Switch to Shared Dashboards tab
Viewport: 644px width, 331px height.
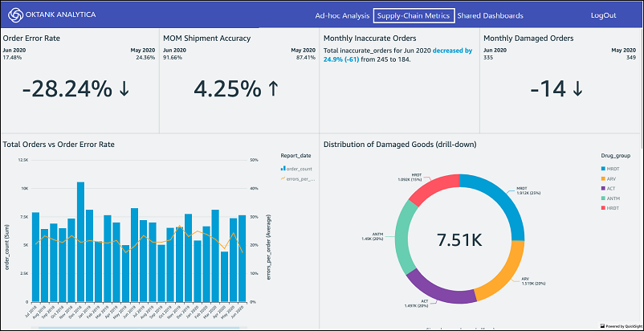coord(490,15)
